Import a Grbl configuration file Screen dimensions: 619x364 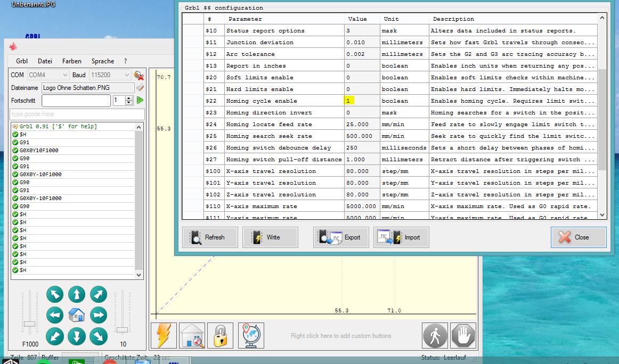tap(401, 237)
